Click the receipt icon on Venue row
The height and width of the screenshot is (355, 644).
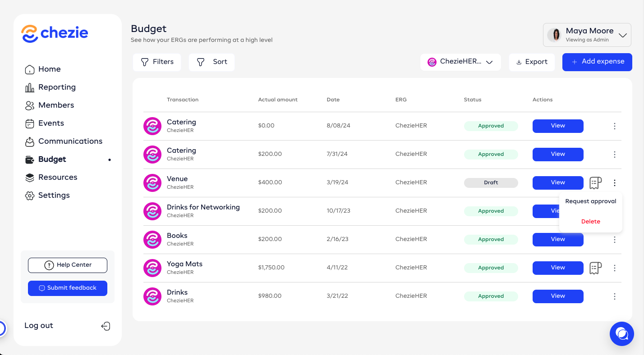(x=595, y=183)
